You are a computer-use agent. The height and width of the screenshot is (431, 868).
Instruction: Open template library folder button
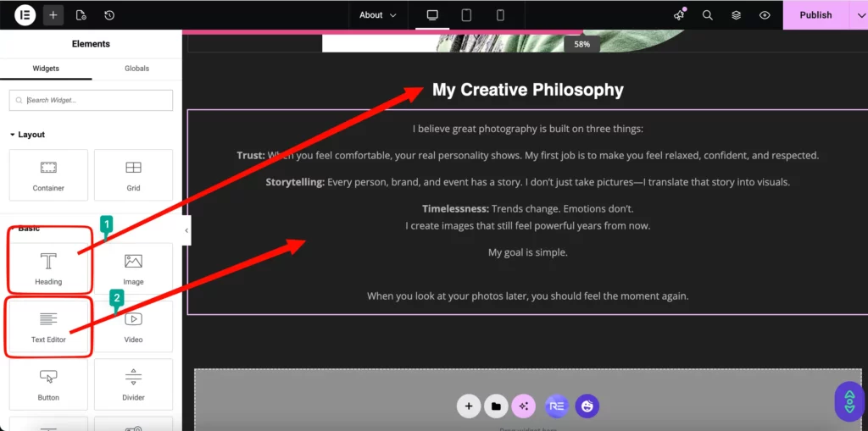496,406
